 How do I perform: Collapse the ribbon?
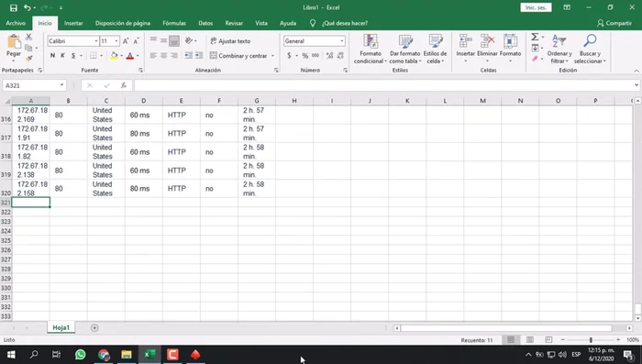636,71
